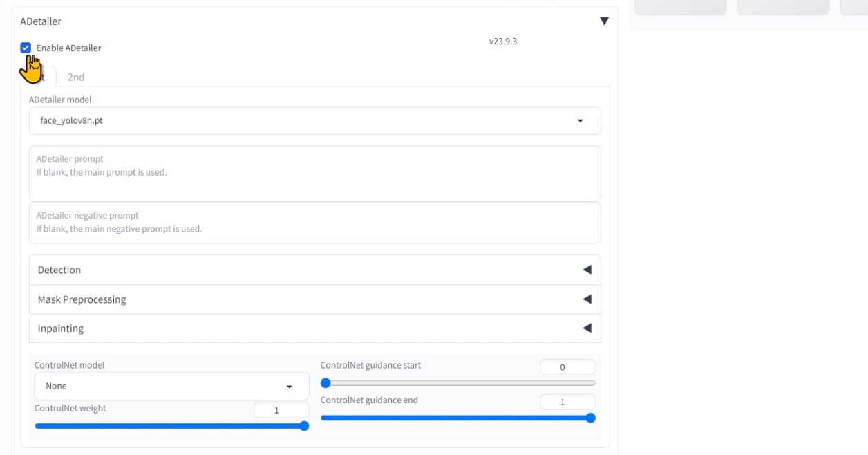Viewport: 868px width, 455px height.
Task: Expand the Detection section arrow
Action: click(x=587, y=270)
